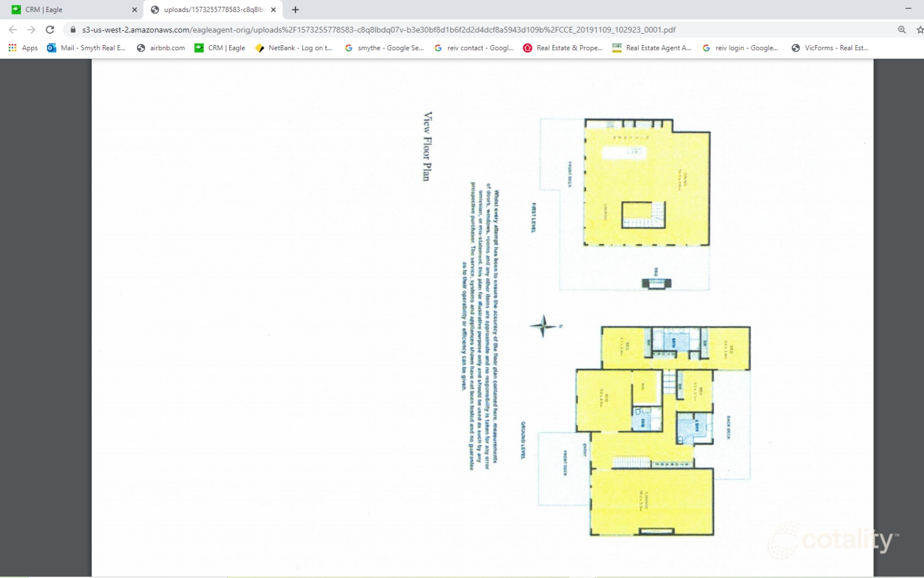Close the uploads PDF tab
924x578 pixels.
click(273, 9)
